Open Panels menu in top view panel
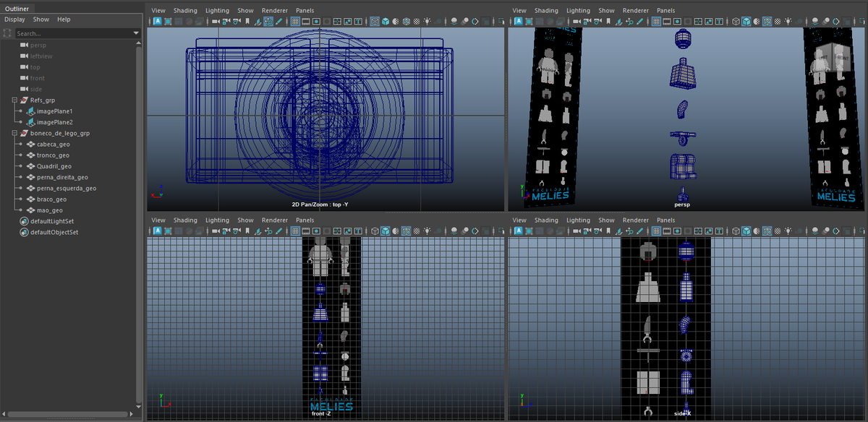This screenshot has width=868, height=422. [305, 11]
